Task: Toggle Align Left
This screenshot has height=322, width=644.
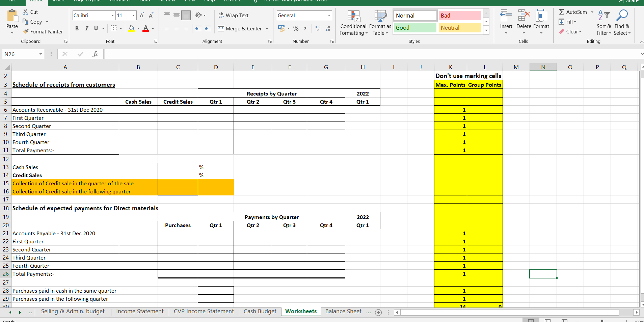Action: (x=167, y=28)
